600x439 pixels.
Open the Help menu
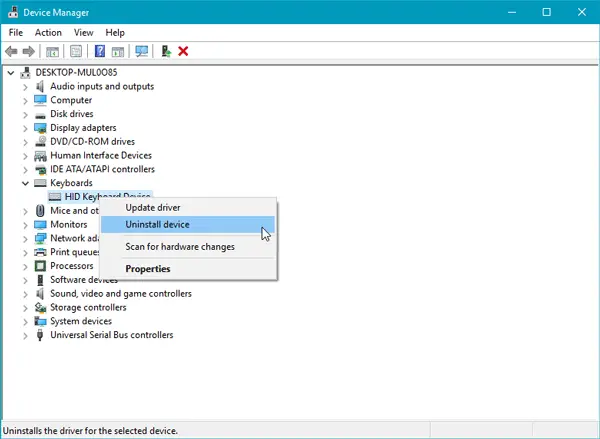[x=115, y=33]
